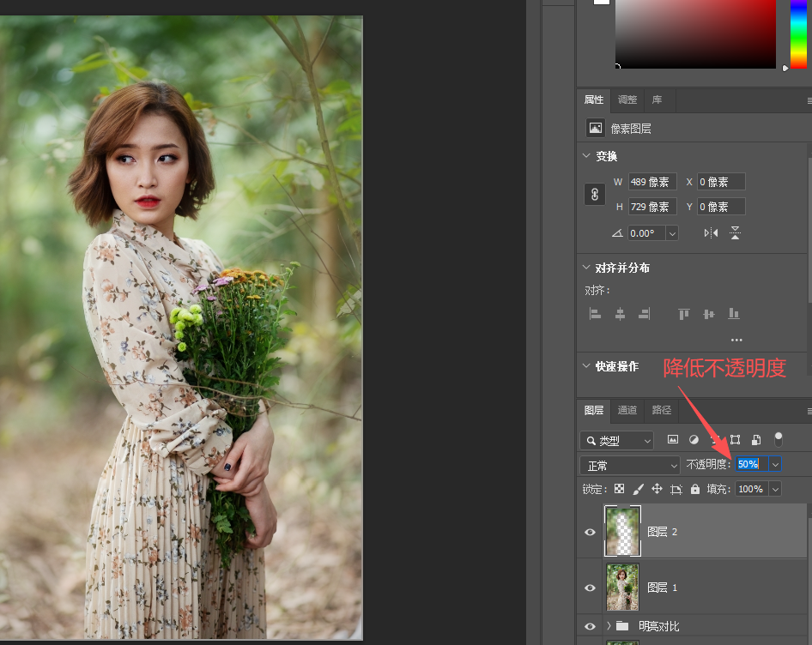The image size is (812, 645).
Task: Lock image pixels brush icon
Action: click(639, 489)
